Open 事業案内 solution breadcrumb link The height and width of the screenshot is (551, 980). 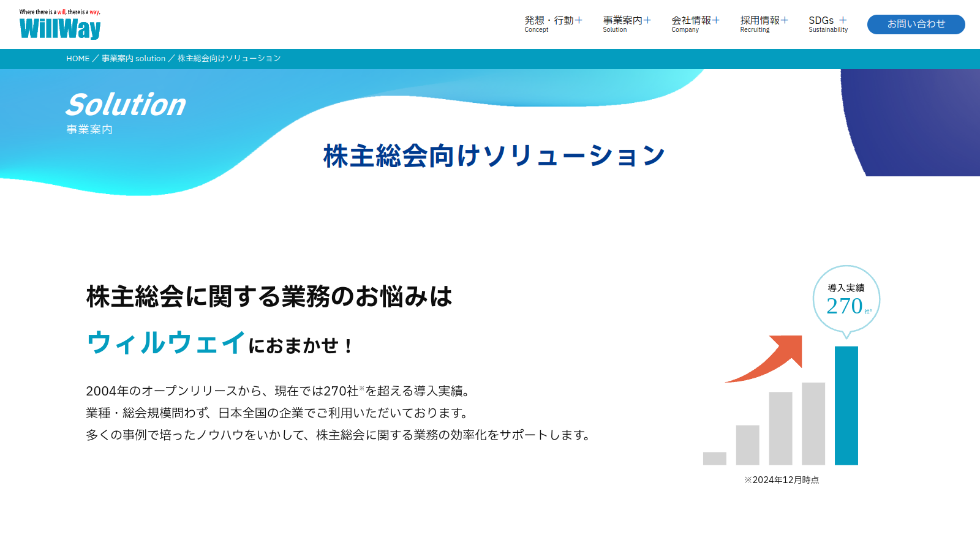134,59
